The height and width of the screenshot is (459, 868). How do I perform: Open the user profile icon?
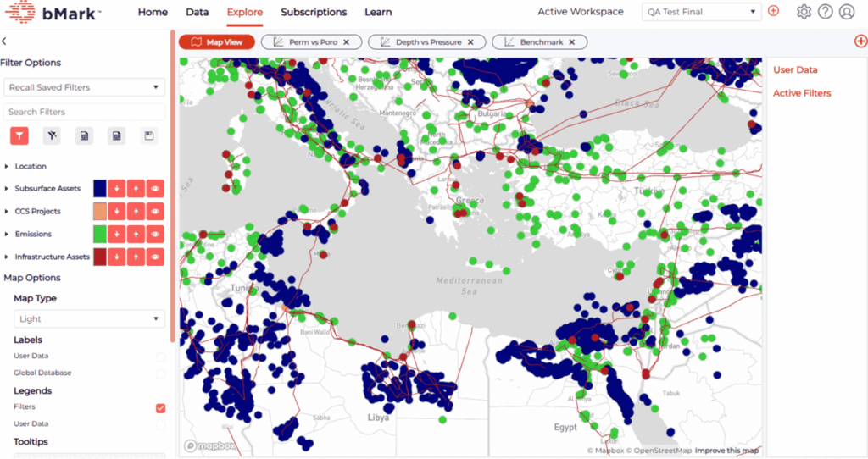tap(847, 12)
